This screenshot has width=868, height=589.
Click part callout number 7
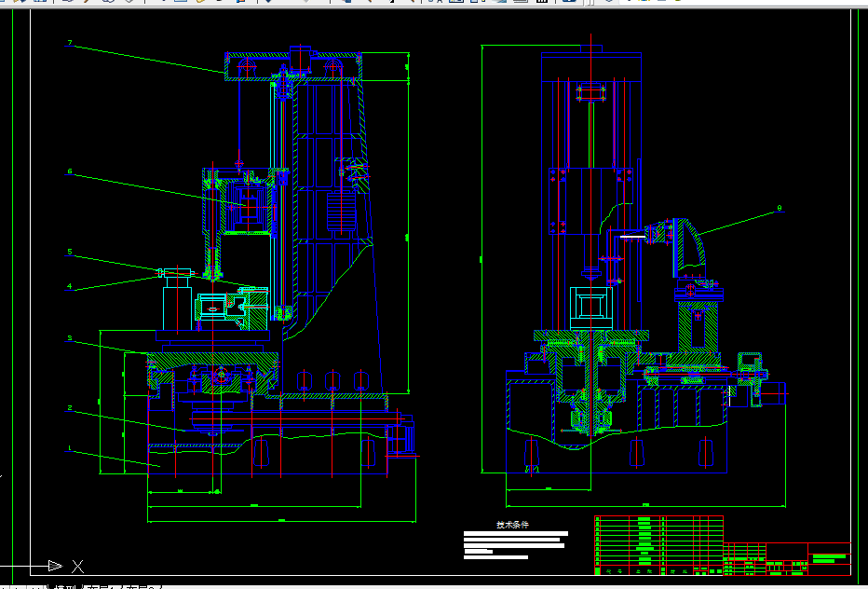pyautogui.click(x=70, y=43)
